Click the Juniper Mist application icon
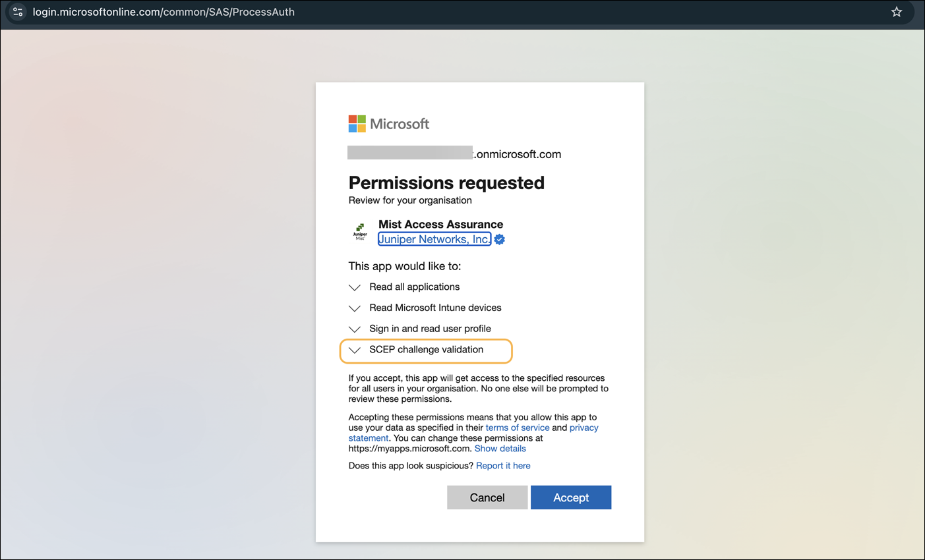Image resolution: width=925 pixels, height=560 pixels. (x=360, y=231)
